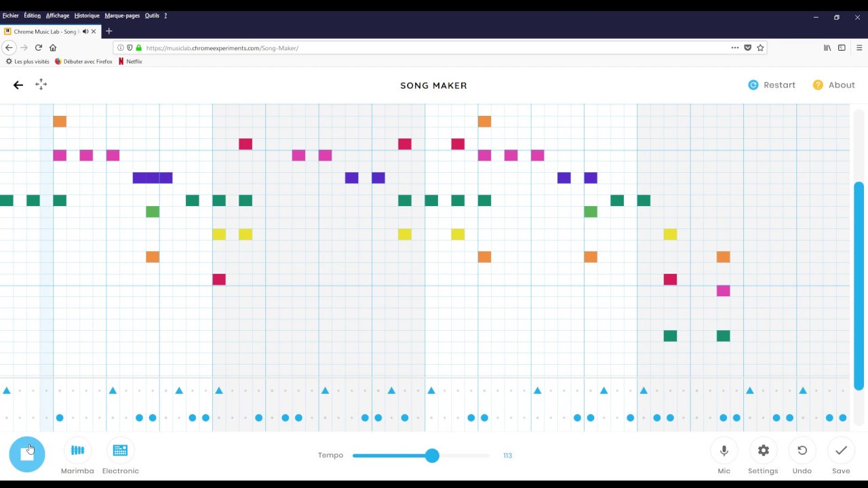Expand the Les plus visités bookmarks folder
Image resolution: width=868 pixels, height=488 pixels.
[27, 61]
